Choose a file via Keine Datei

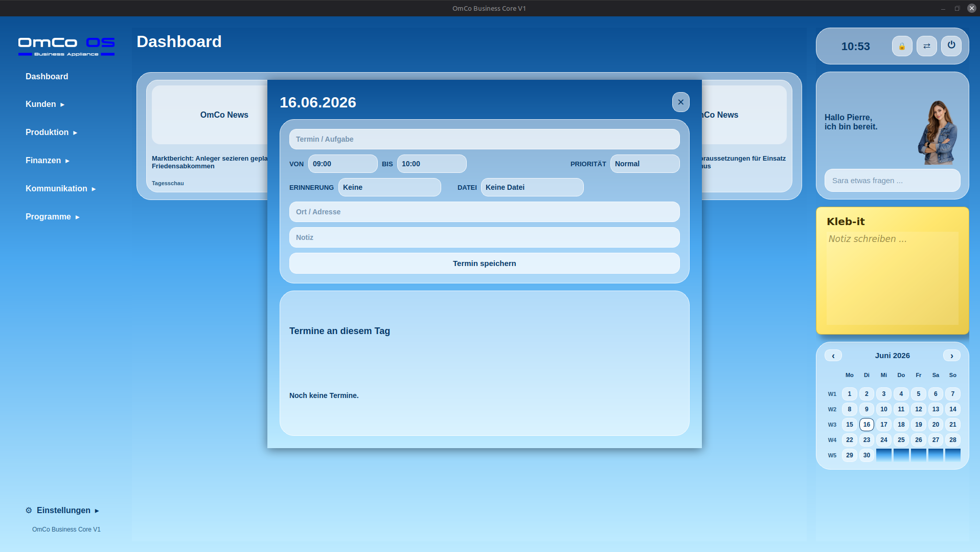(532, 187)
